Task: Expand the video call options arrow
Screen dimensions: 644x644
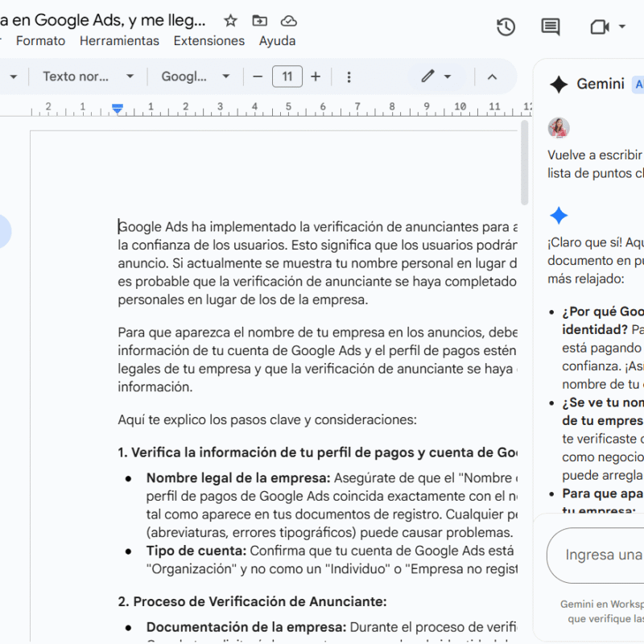Action: [x=622, y=27]
